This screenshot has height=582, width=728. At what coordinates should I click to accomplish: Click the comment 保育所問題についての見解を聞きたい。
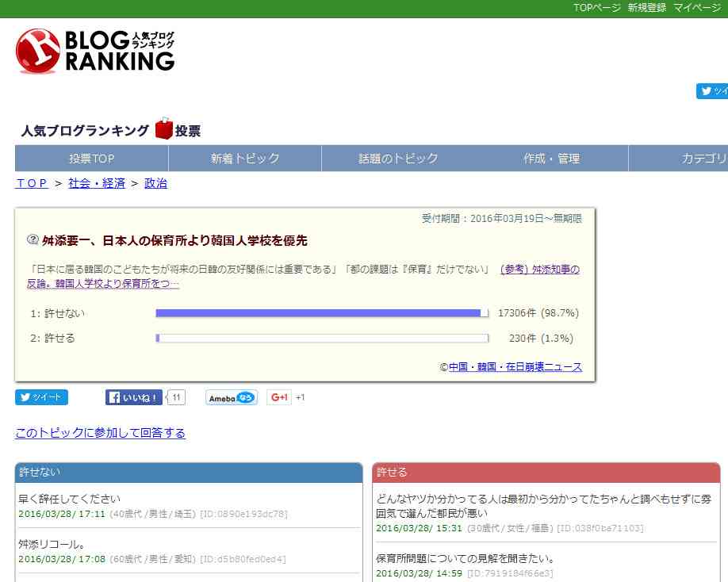point(466,558)
